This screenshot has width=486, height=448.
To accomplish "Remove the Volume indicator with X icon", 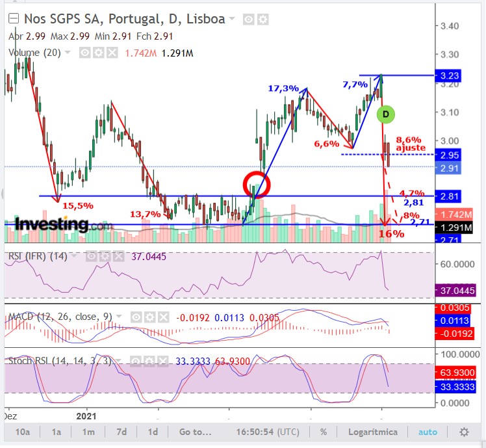I will coord(112,53).
